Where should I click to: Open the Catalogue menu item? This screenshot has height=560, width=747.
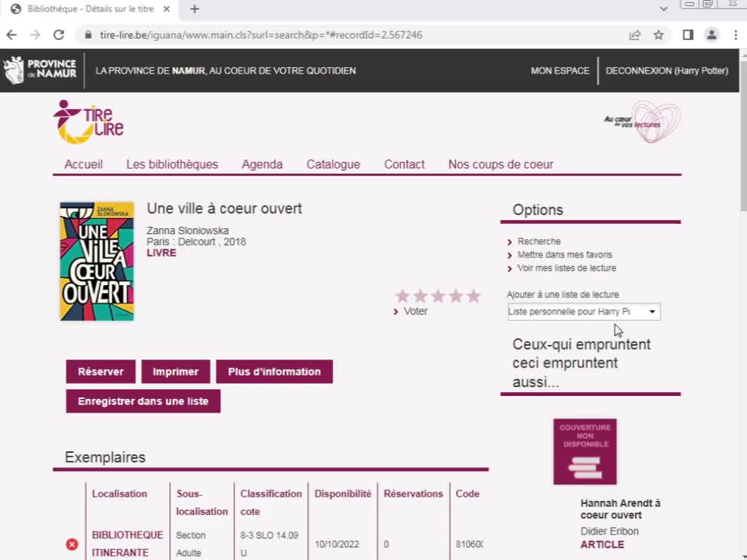coord(333,164)
